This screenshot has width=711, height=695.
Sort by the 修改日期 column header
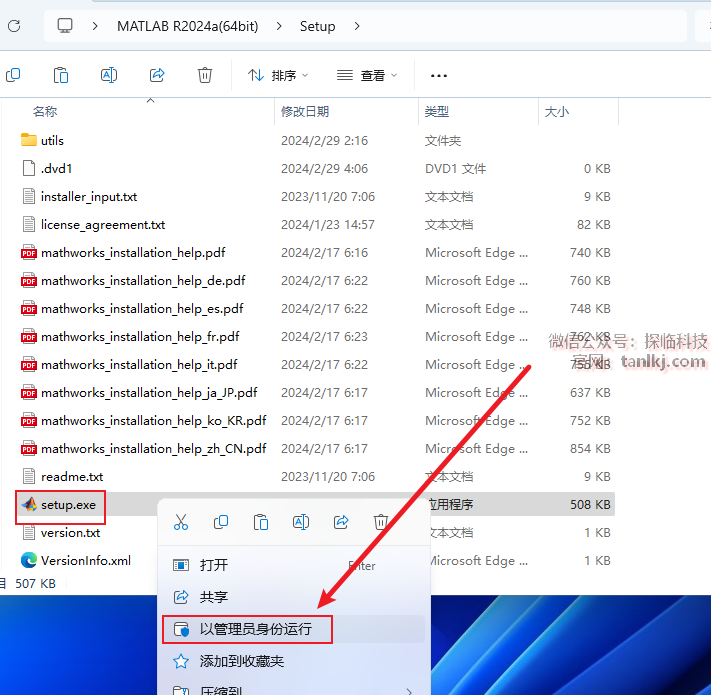tap(305, 112)
